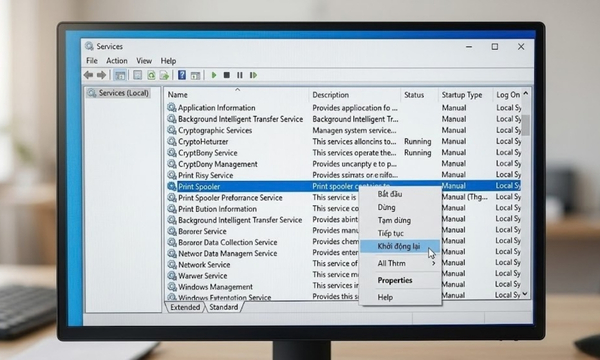
Task: Click the scrollbar up arrow
Action: click(x=525, y=93)
